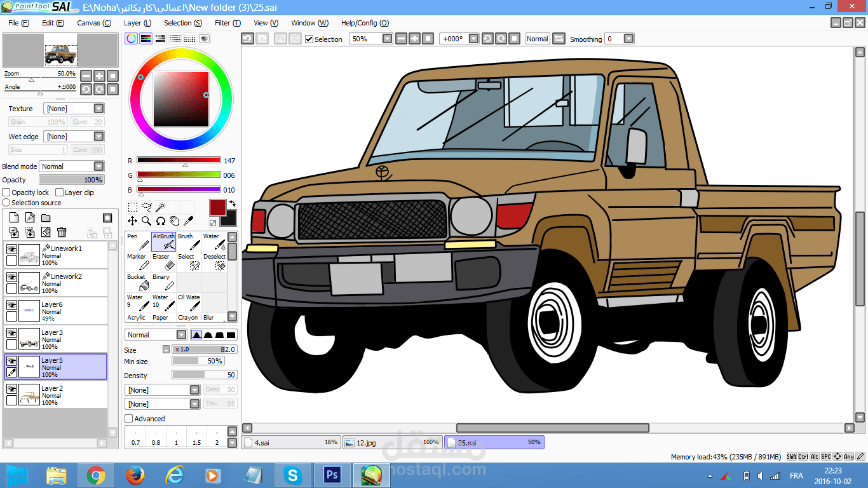Viewport: 868px width, 488px height.
Task: Select the Eraser tool
Action: tap(163, 262)
